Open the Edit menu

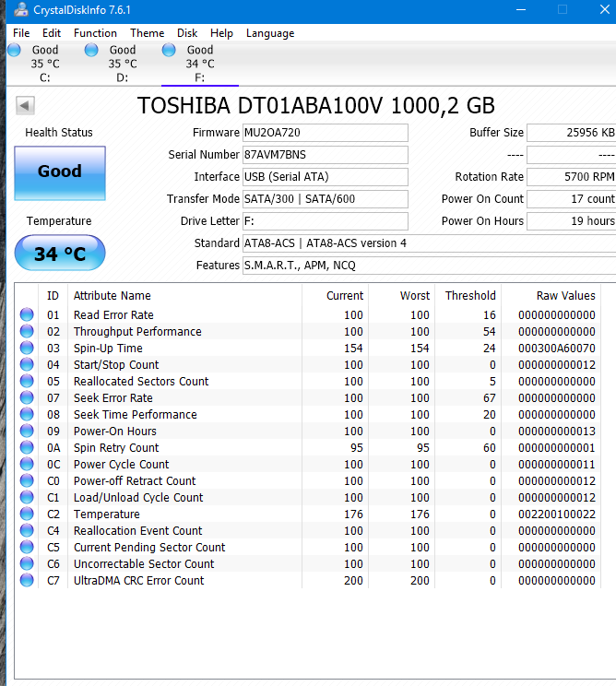pyautogui.click(x=52, y=33)
